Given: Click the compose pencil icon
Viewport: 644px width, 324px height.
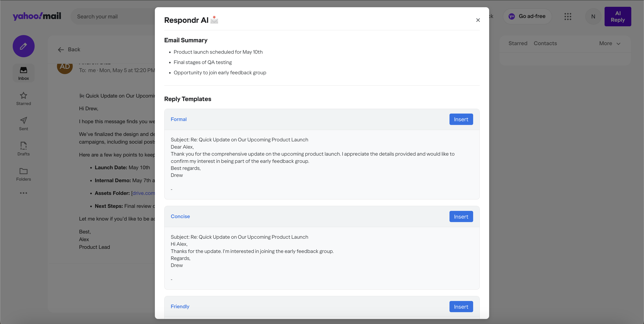Looking at the screenshot, I should point(23,46).
